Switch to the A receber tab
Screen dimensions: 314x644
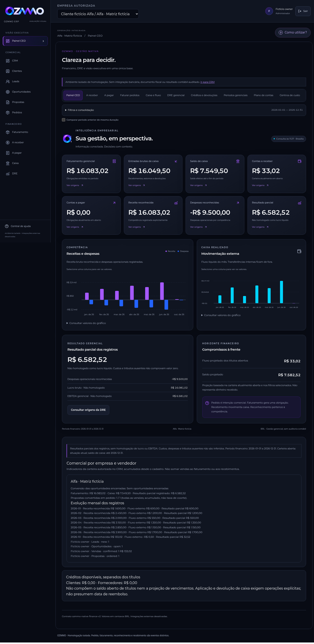pos(92,95)
